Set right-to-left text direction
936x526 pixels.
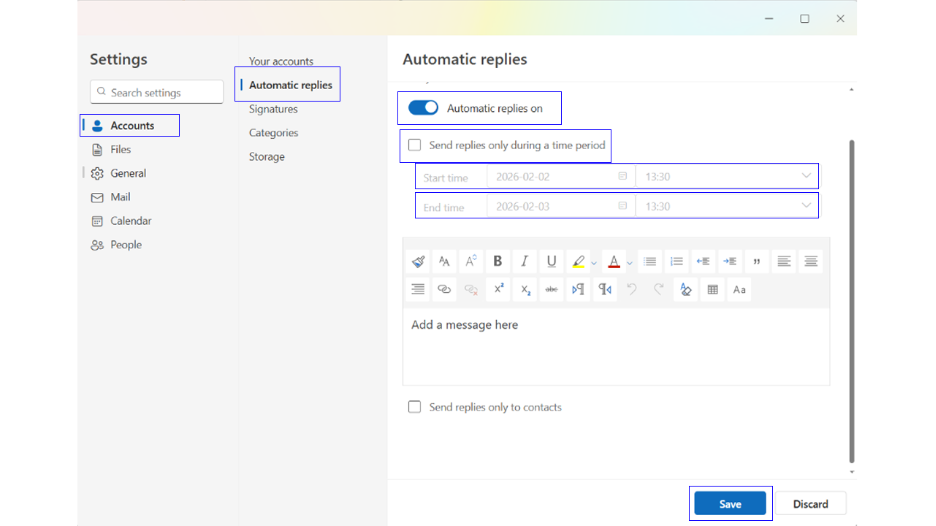coord(605,290)
